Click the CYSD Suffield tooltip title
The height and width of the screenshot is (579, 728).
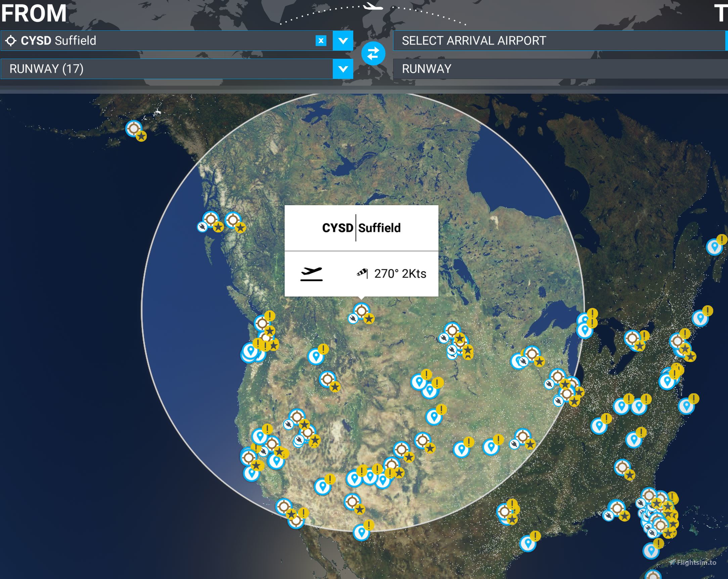tap(361, 228)
